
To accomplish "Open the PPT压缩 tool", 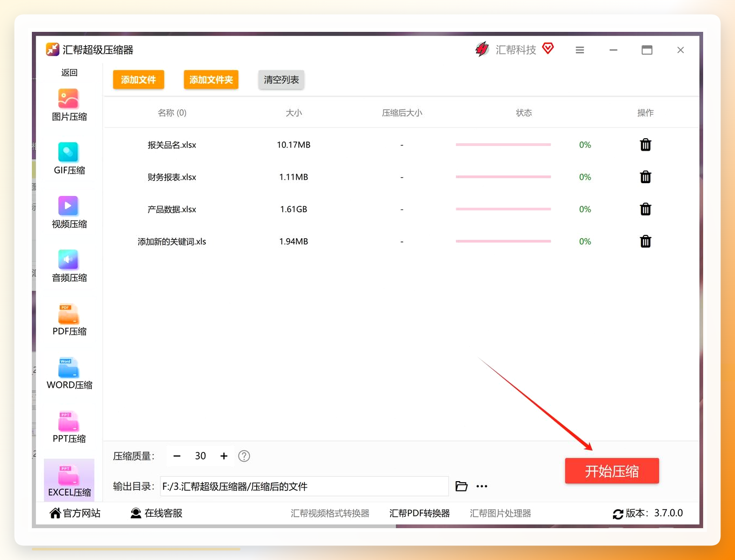I will 69,427.
